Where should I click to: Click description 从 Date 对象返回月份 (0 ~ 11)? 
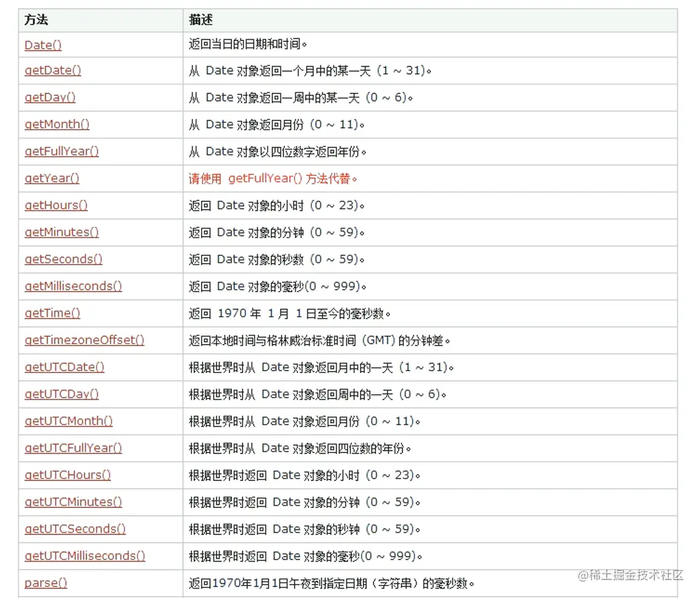276,124
